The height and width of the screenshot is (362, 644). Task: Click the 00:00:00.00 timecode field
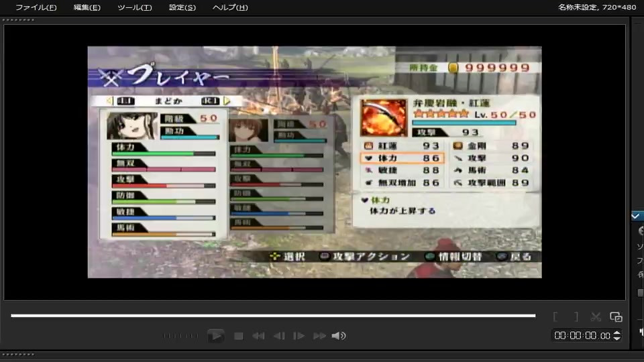(x=582, y=336)
